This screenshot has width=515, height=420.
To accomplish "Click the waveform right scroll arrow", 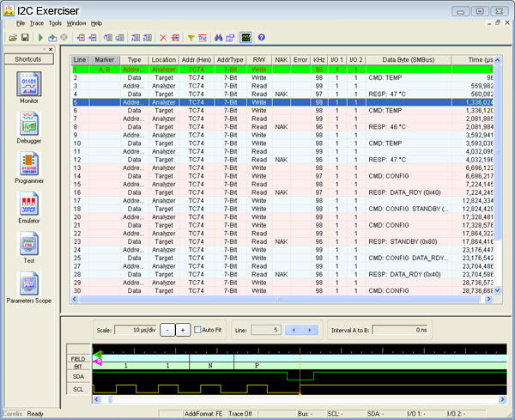I will [x=502, y=399].
